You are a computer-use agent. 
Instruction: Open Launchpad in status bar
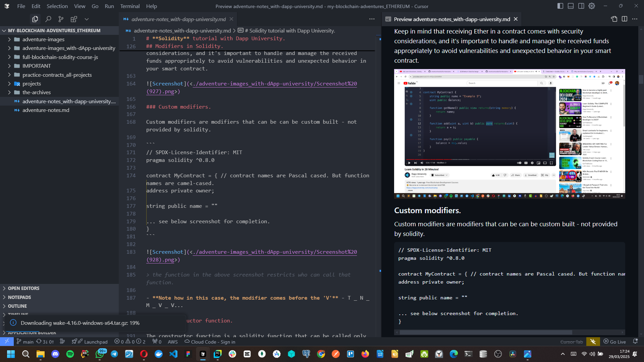point(90,342)
